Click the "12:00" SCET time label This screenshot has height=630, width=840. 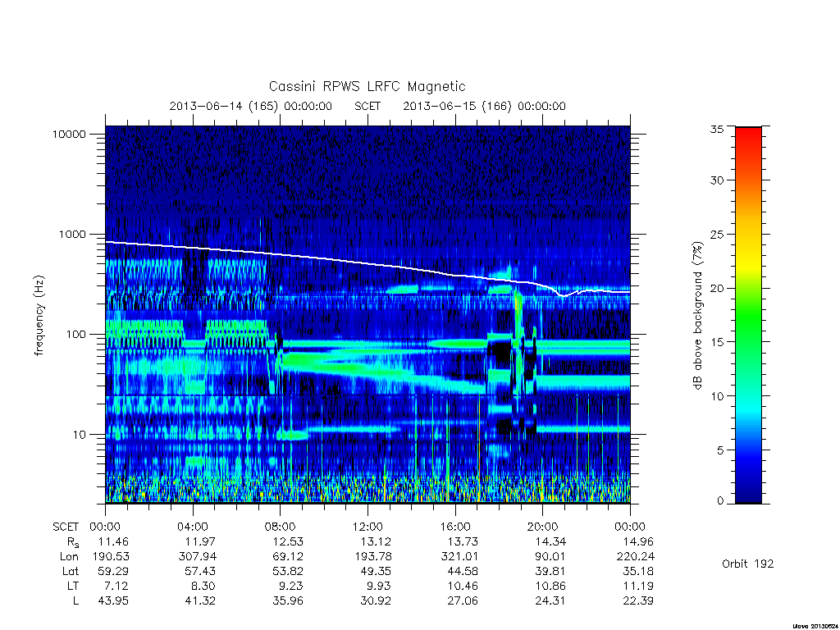[x=368, y=527]
